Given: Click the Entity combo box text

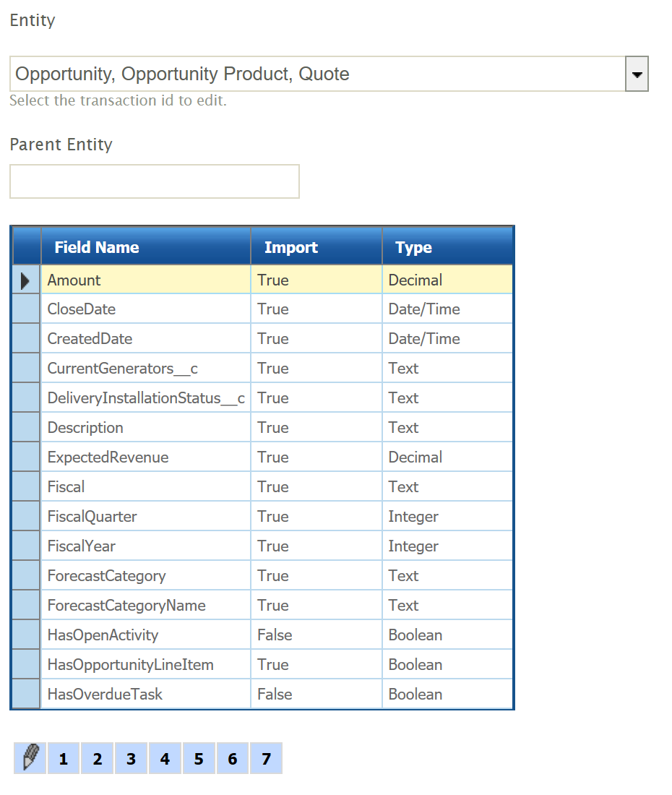Looking at the screenshot, I should coord(316,74).
